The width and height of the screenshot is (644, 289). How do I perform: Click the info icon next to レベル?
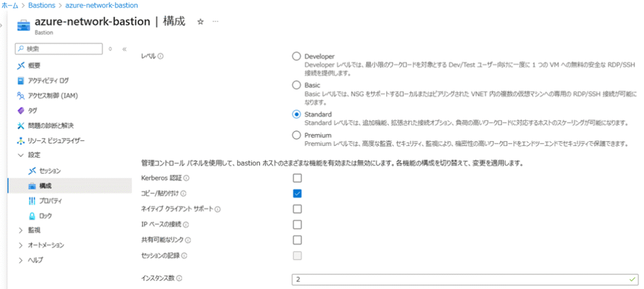160,56
